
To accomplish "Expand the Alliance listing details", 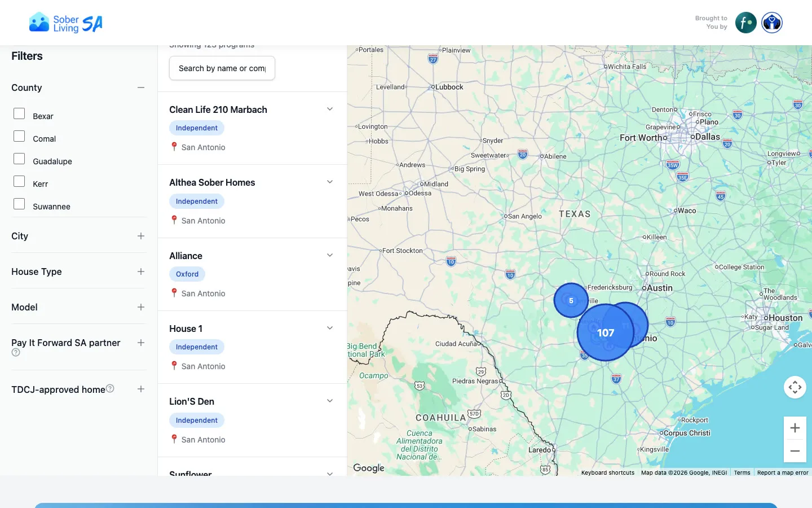I will pos(330,255).
